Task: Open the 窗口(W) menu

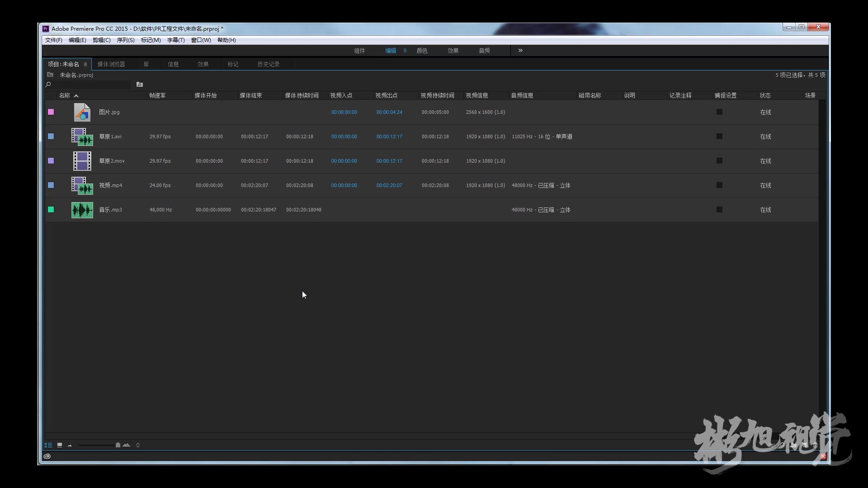Action: tap(201, 40)
